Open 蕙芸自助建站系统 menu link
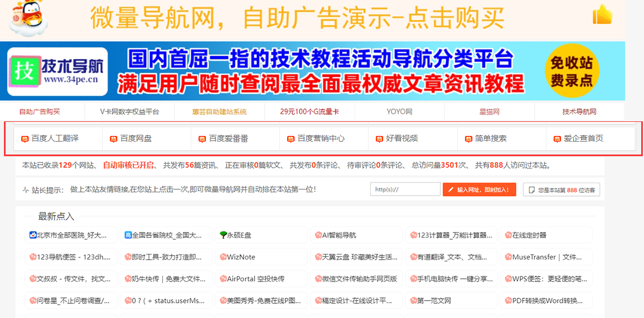This screenshot has width=644, height=318. pyautogui.click(x=219, y=111)
